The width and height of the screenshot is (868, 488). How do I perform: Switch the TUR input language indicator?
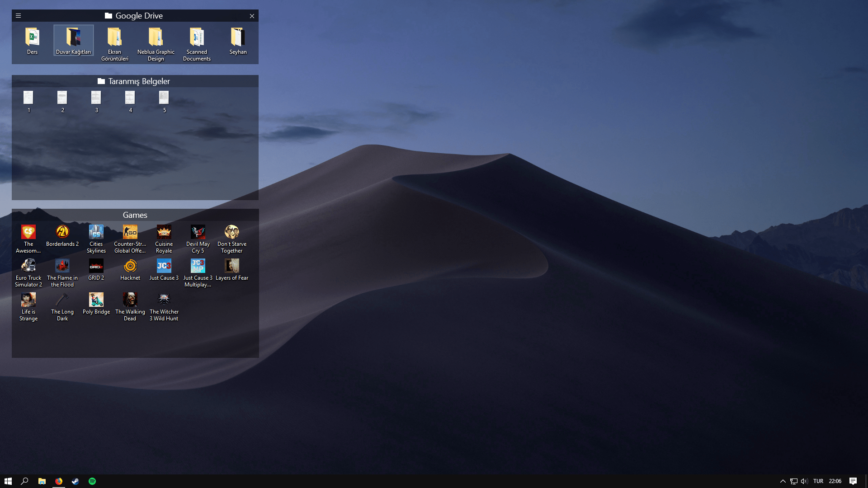[x=818, y=481]
